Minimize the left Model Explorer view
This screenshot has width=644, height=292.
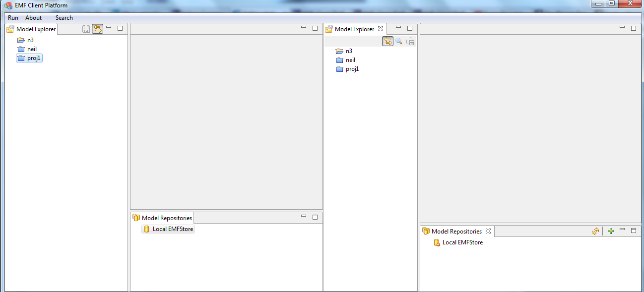[x=109, y=28]
